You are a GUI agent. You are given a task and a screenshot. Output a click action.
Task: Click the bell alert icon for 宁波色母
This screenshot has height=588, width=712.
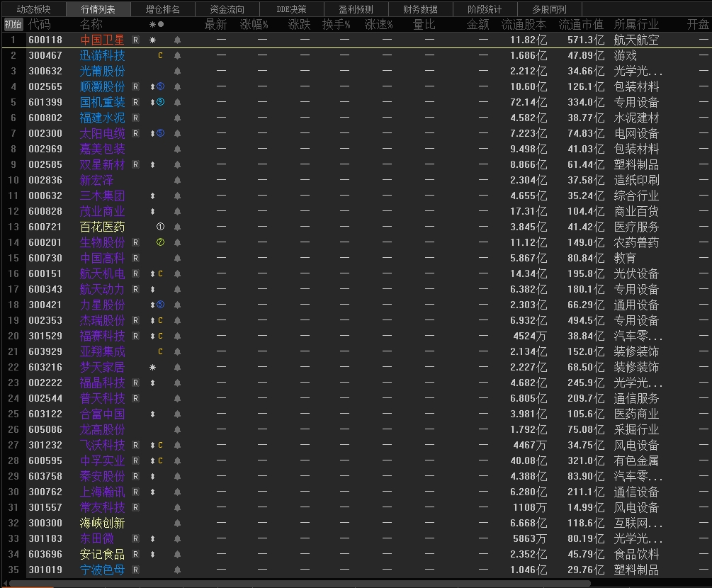click(x=178, y=570)
